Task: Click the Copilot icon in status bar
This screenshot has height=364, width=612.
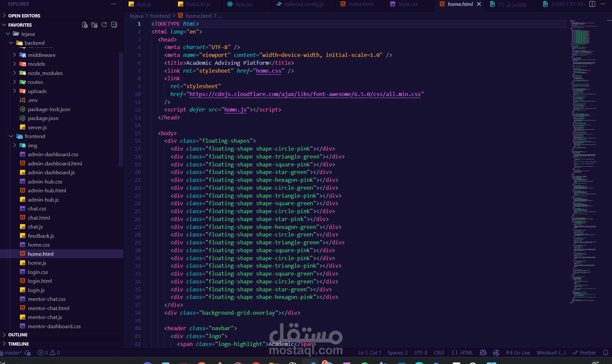Action: (483, 352)
